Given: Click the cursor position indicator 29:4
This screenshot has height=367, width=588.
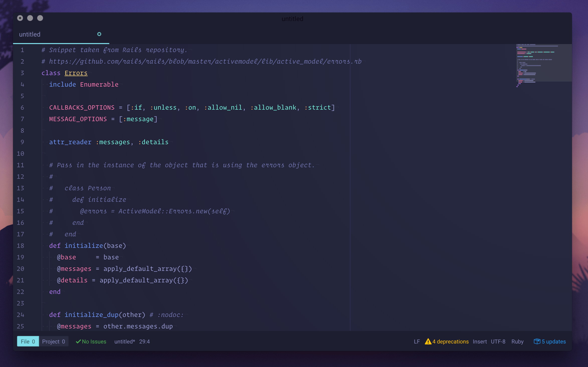Looking at the screenshot, I should pos(145,341).
